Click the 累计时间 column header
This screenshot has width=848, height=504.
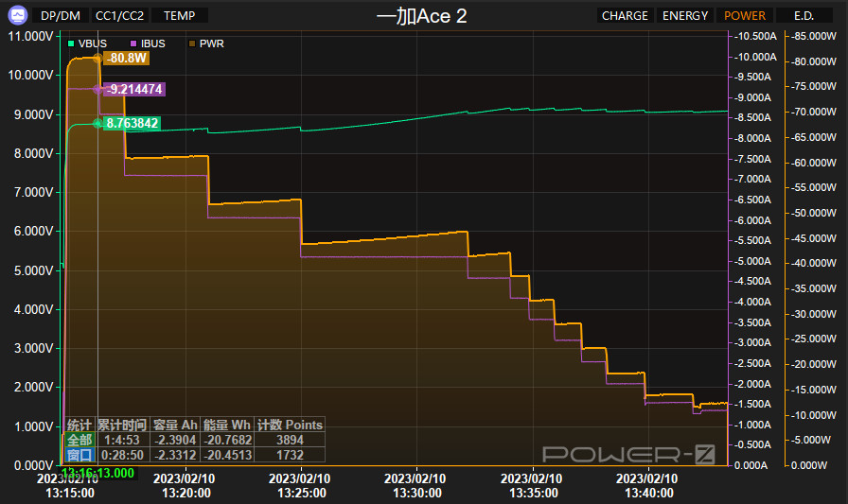click(x=122, y=425)
